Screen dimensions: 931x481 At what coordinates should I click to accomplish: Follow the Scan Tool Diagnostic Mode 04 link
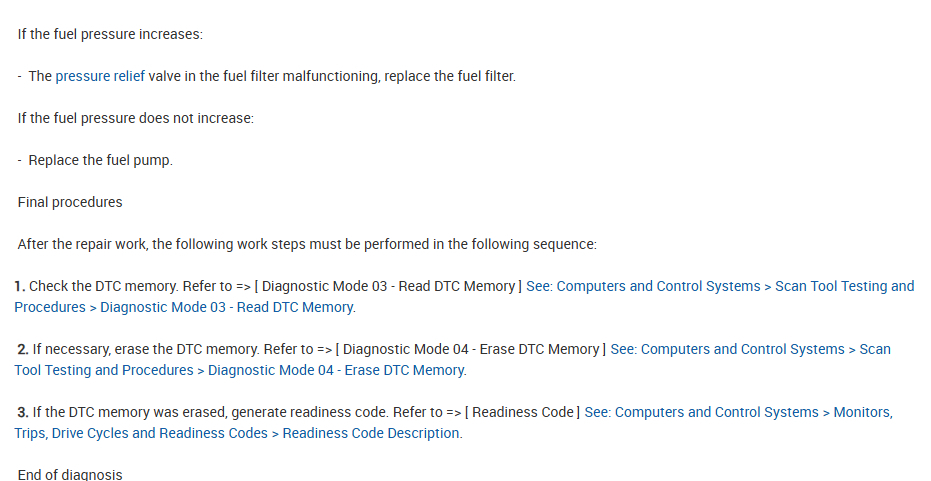750,349
